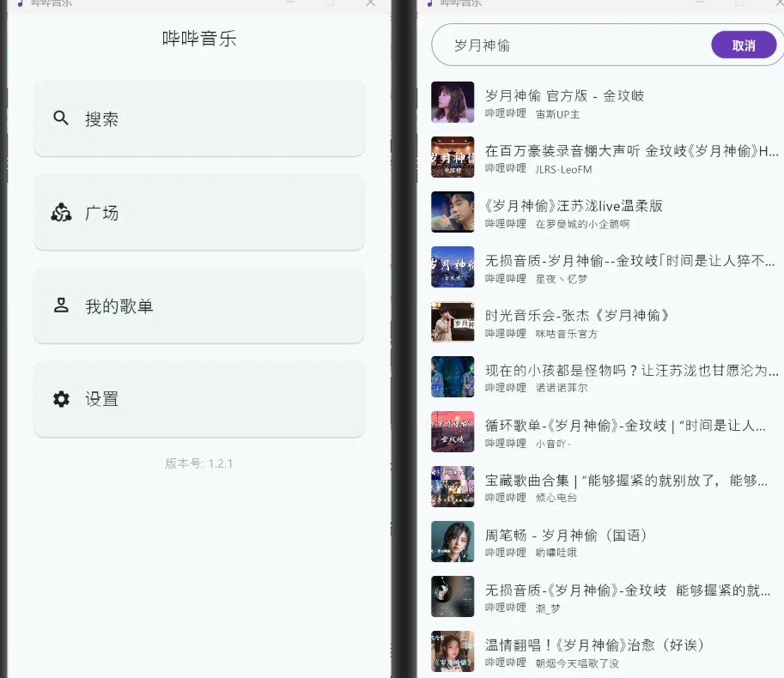Select the title 循环歌单-《岁月神偷》-金玟岐
Screen dimensions: 784x678
625,425
